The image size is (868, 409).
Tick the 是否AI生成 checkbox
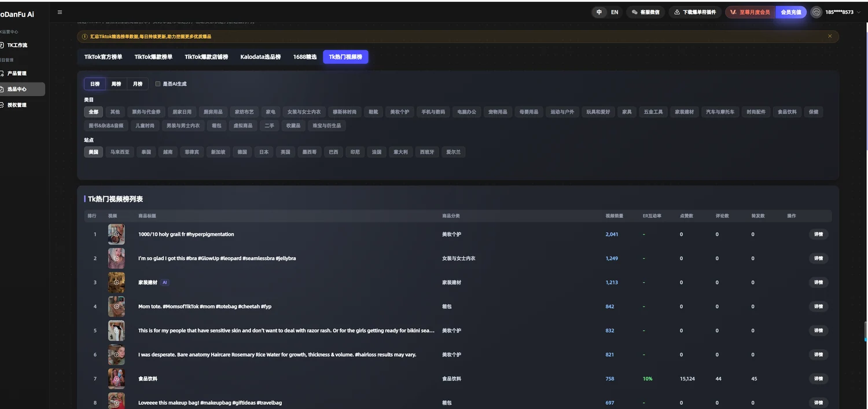157,84
